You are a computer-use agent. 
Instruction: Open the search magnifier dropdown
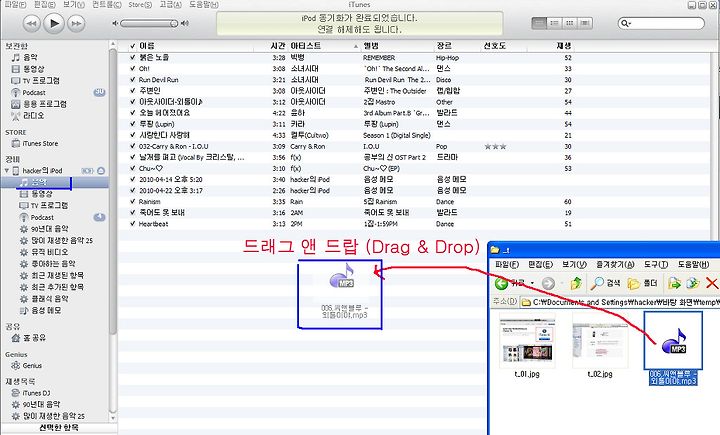click(x=625, y=23)
